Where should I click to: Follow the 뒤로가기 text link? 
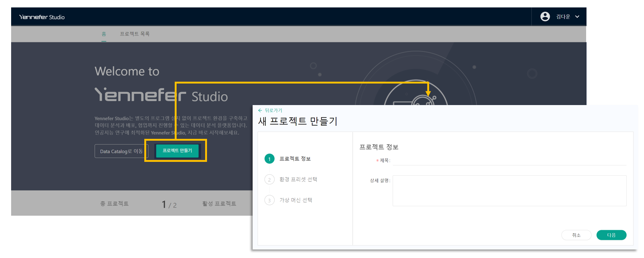tap(273, 111)
